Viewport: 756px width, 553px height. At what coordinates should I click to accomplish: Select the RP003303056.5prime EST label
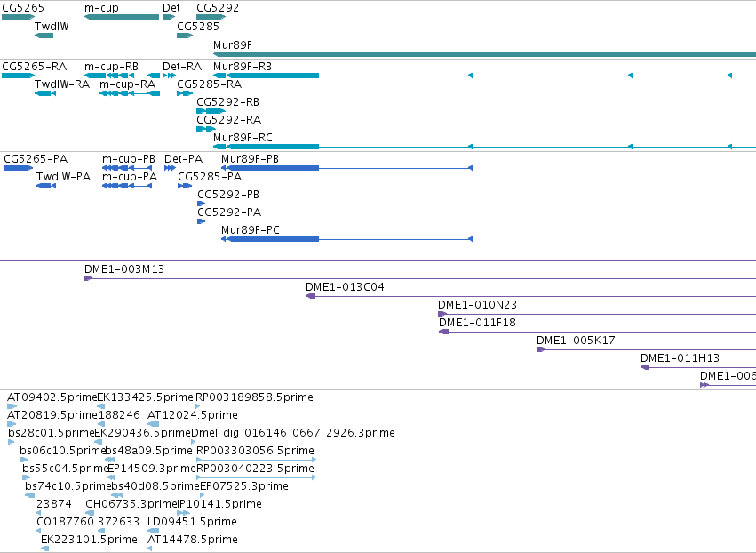pos(256,451)
